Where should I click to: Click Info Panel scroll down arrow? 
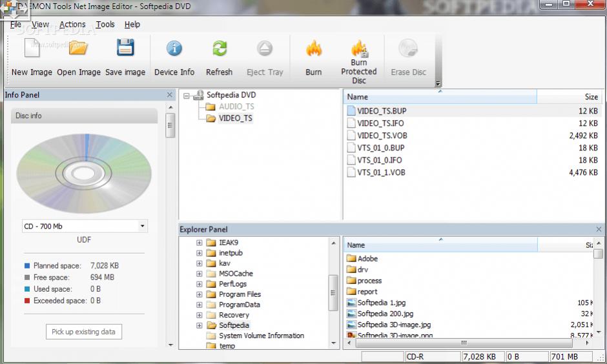[170, 344]
